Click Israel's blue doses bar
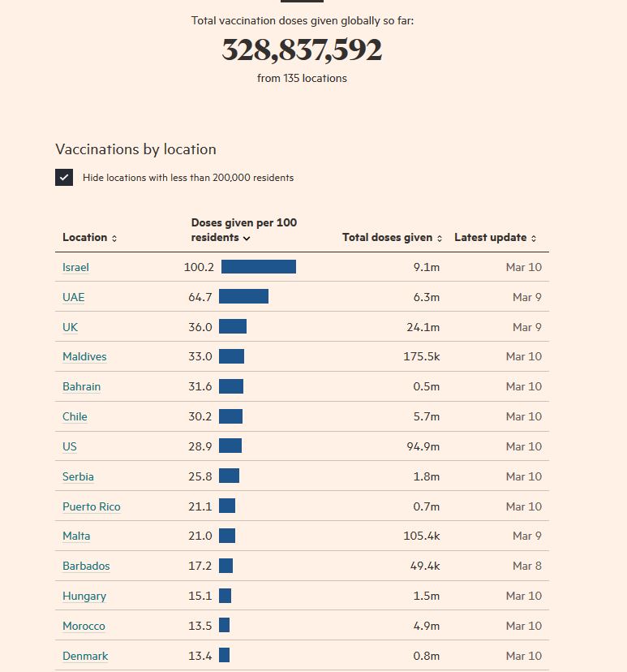The width and height of the screenshot is (627, 672). point(258,267)
